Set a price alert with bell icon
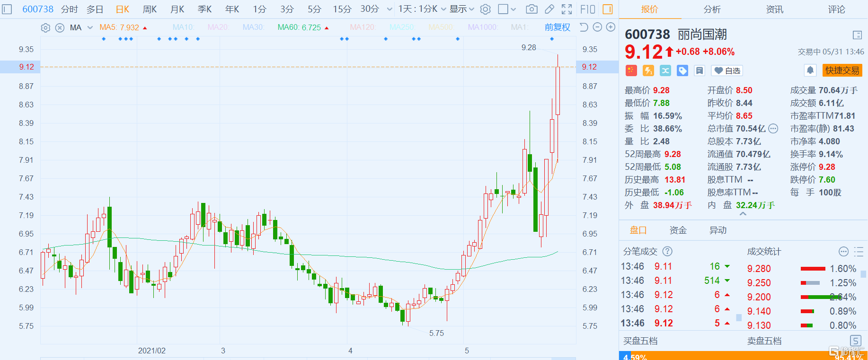This screenshot has width=868, height=360. click(810, 70)
